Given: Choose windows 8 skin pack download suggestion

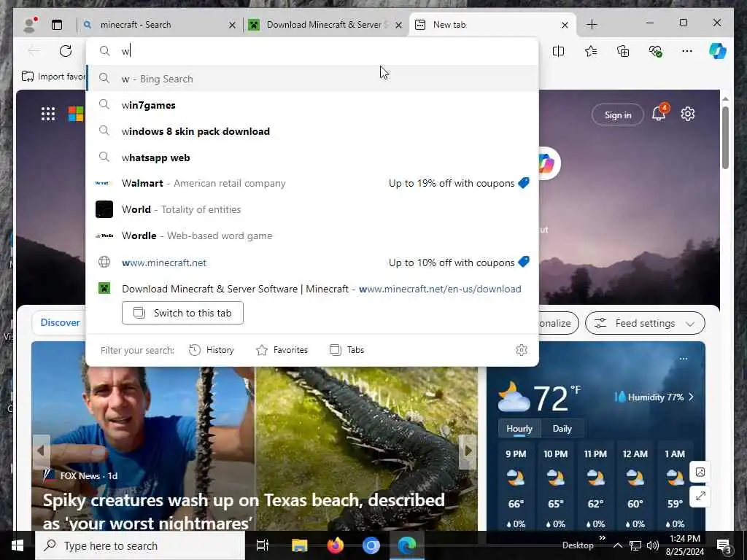Looking at the screenshot, I should [x=312, y=131].
